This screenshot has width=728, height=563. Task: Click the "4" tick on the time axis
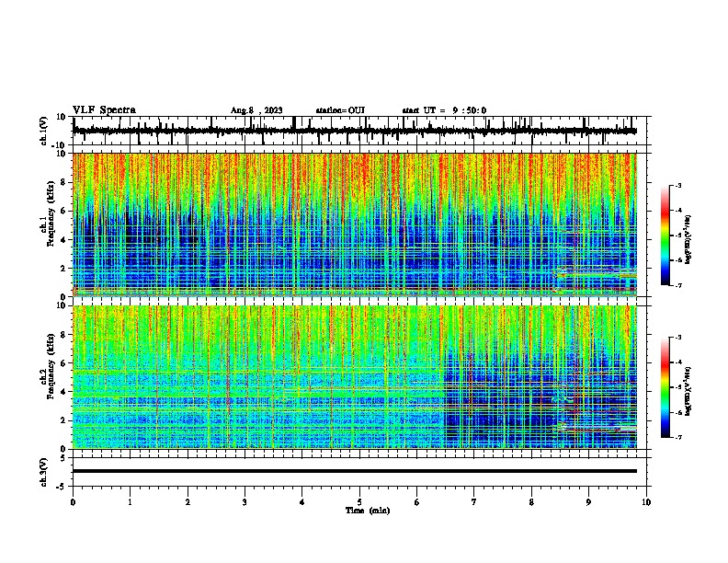pyautogui.click(x=302, y=502)
